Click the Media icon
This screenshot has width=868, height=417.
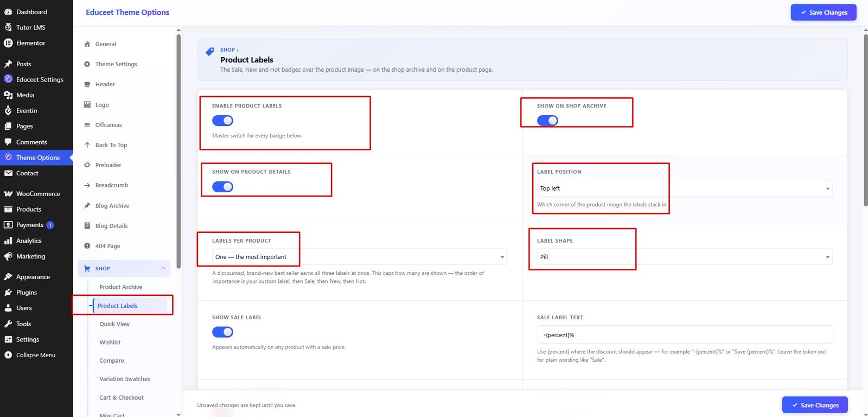tap(8, 95)
